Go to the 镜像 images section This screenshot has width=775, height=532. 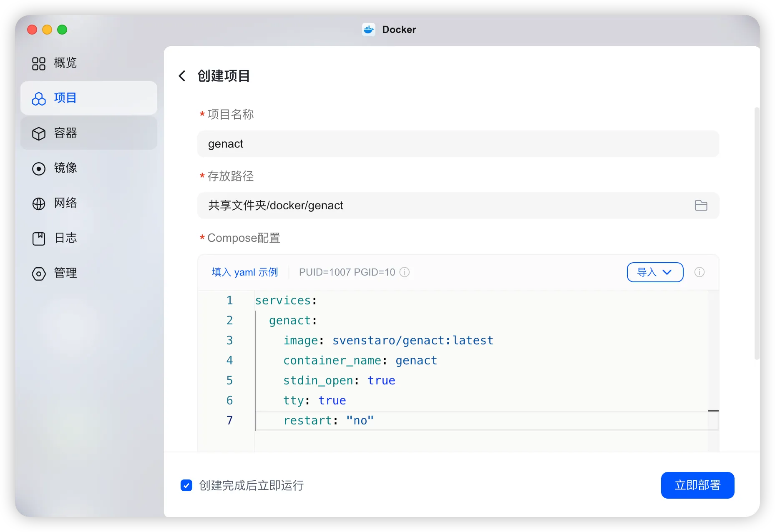coord(88,168)
